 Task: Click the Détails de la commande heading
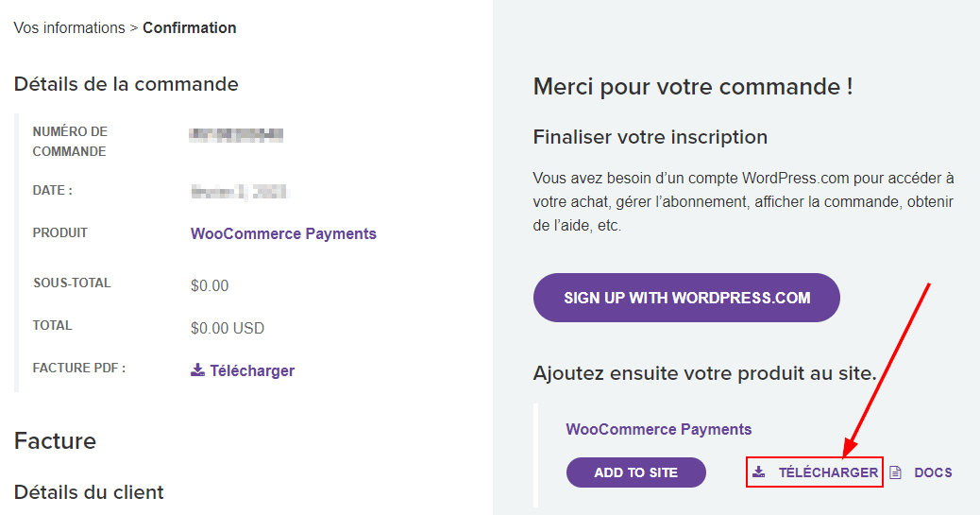click(x=126, y=84)
